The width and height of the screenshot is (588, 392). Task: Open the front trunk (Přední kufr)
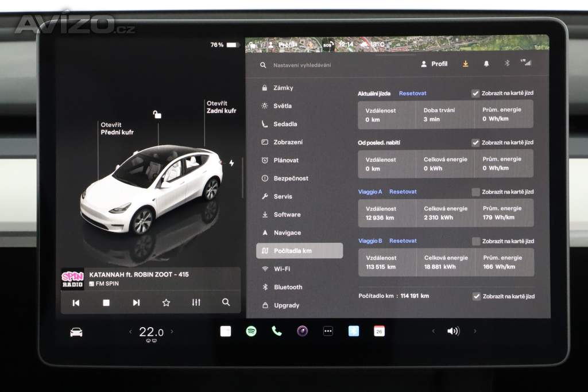click(x=117, y=129)
